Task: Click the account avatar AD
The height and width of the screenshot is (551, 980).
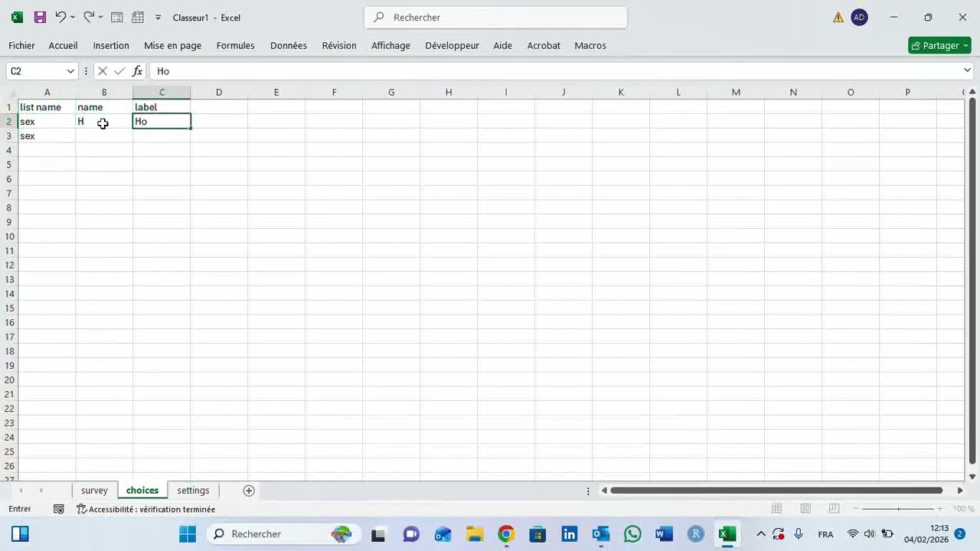Action: point(859,17)
